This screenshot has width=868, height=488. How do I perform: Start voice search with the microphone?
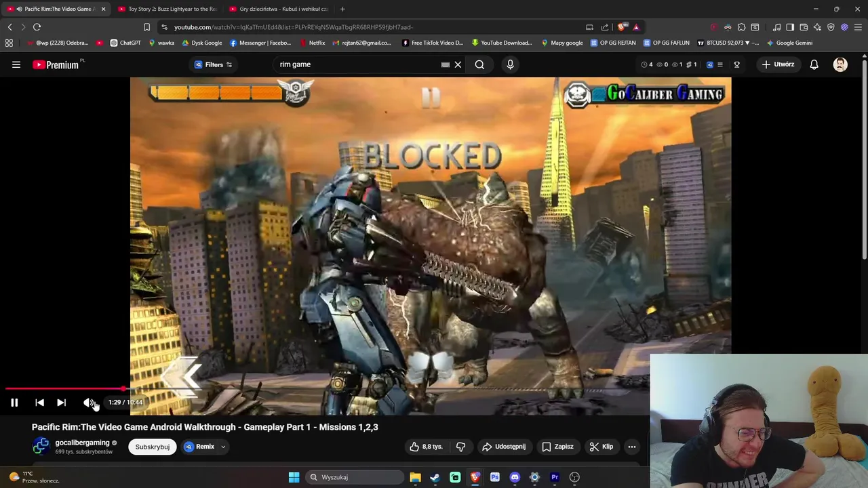[x=510, y=64]
